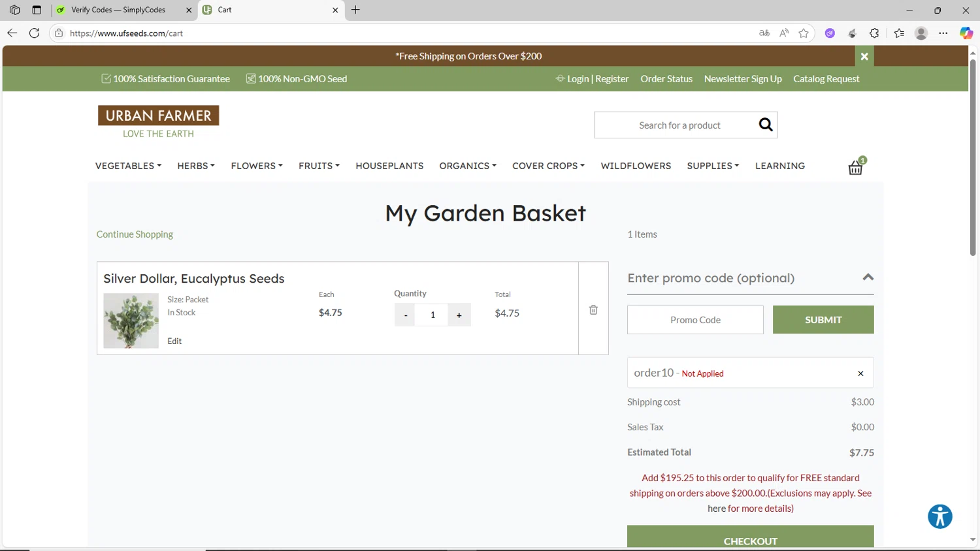Click the Urban Farmer logo
Image resolution: width=980 pixels, height=551 pixels.
click(x=158, y=122)
